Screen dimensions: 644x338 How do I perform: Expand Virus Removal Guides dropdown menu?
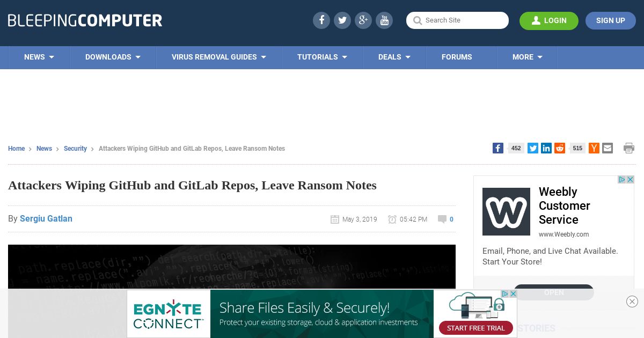pos(219,57)
